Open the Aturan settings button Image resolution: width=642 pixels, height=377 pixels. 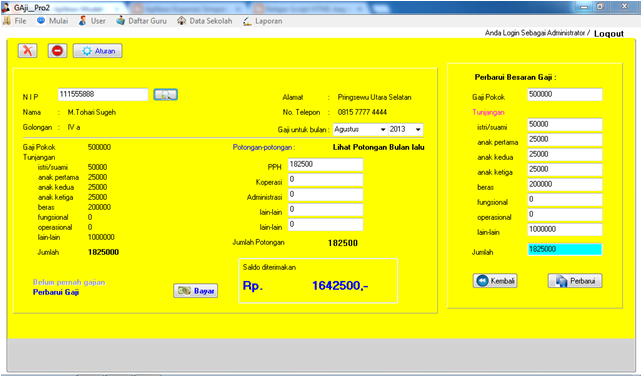(x=97, y=51)
